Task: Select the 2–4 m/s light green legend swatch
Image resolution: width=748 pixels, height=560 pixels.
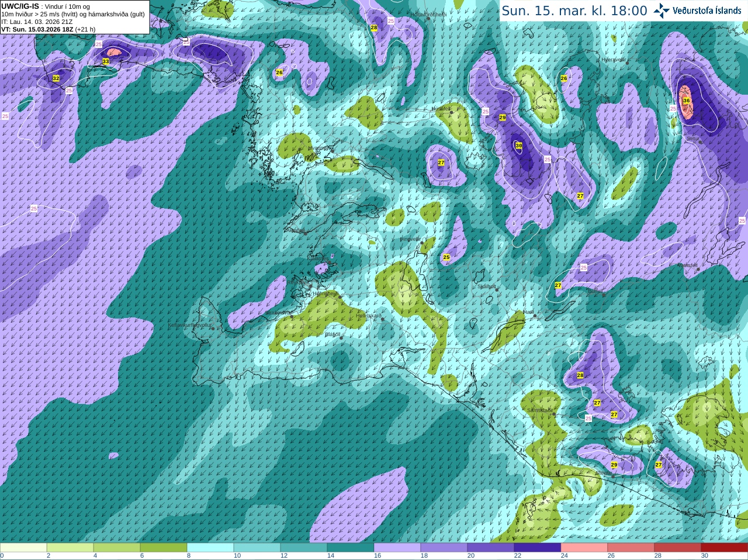Action: pyautogui.click(x=70, y=548)
